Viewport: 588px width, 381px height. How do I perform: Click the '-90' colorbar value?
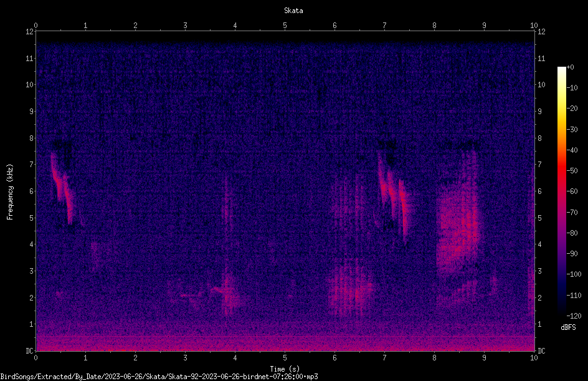[x=572, y=253]
